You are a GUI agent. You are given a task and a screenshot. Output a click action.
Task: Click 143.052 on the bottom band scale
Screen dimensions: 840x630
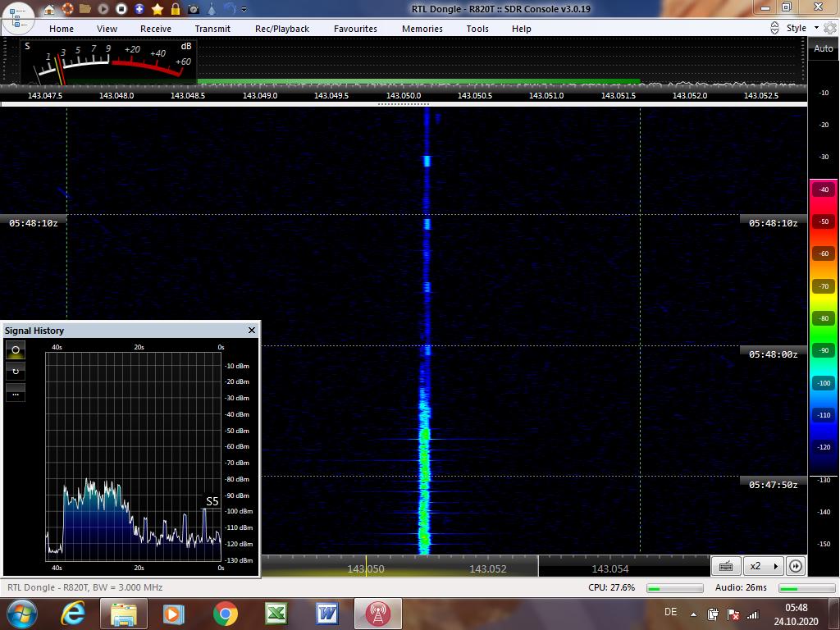point(488,569)
